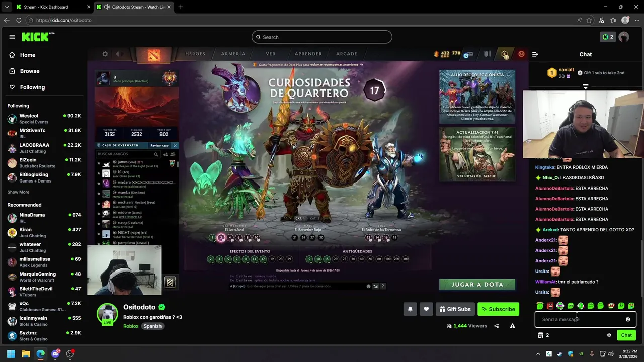
Task: Open File Explorer from taskbar
Action: point(26,354)
